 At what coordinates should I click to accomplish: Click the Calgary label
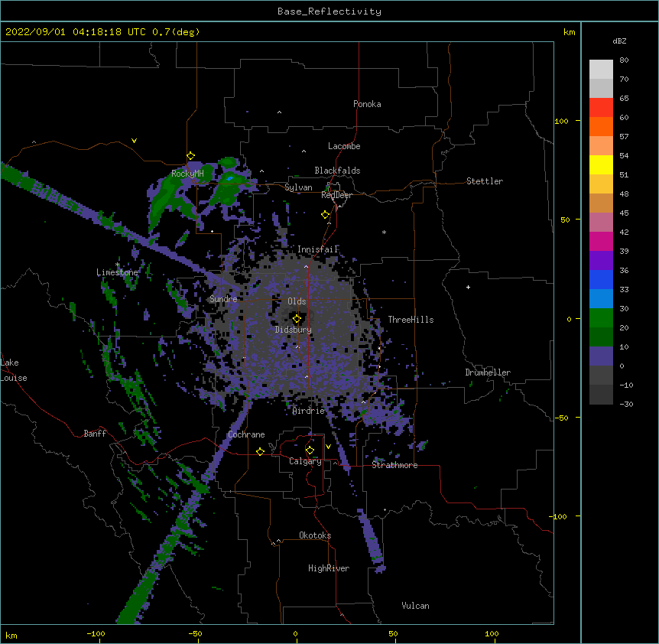coord(306,461)
